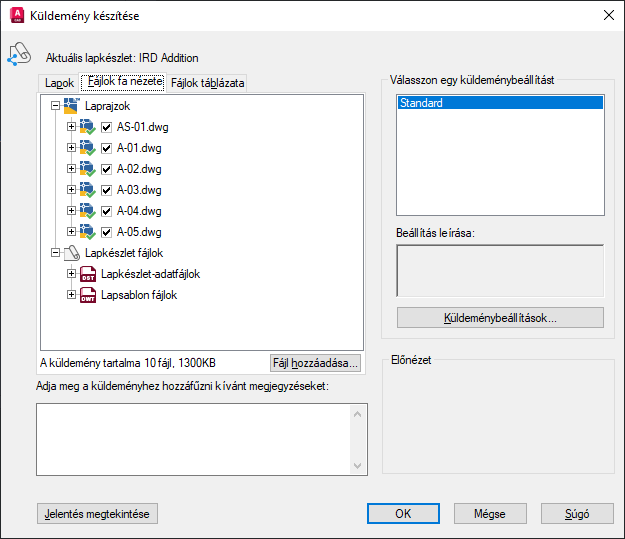Open Küldeménybeállítások settings button

tap(500, 318)
